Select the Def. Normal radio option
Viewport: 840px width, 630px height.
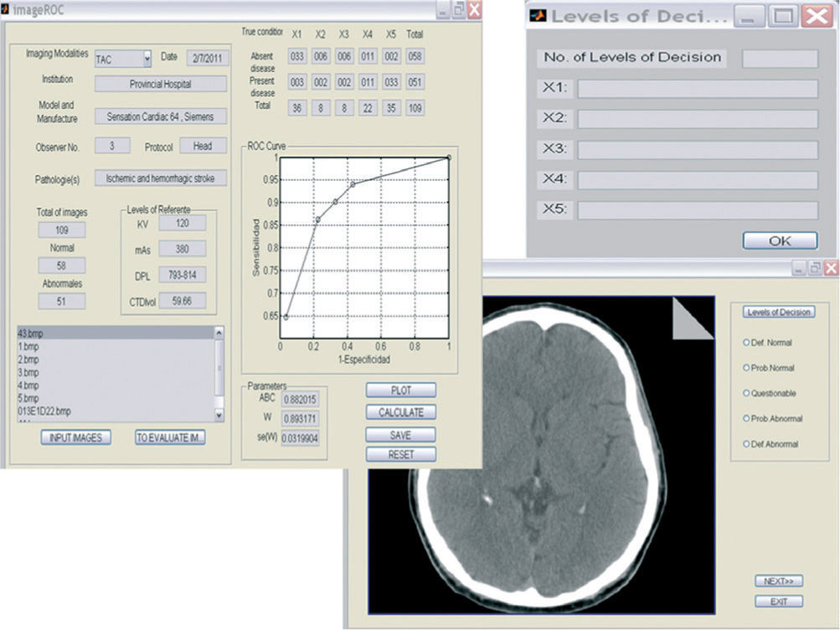pos(746,343)
